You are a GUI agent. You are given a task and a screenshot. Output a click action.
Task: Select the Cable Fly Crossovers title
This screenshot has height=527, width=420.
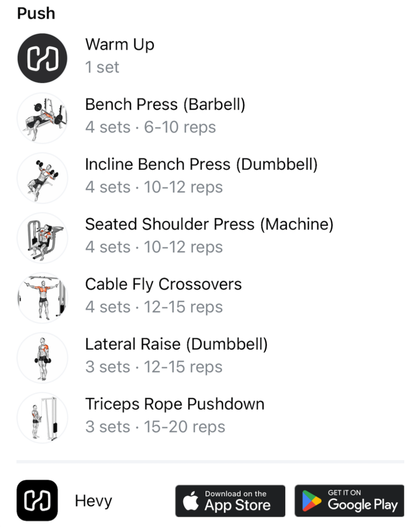[163, 284]
